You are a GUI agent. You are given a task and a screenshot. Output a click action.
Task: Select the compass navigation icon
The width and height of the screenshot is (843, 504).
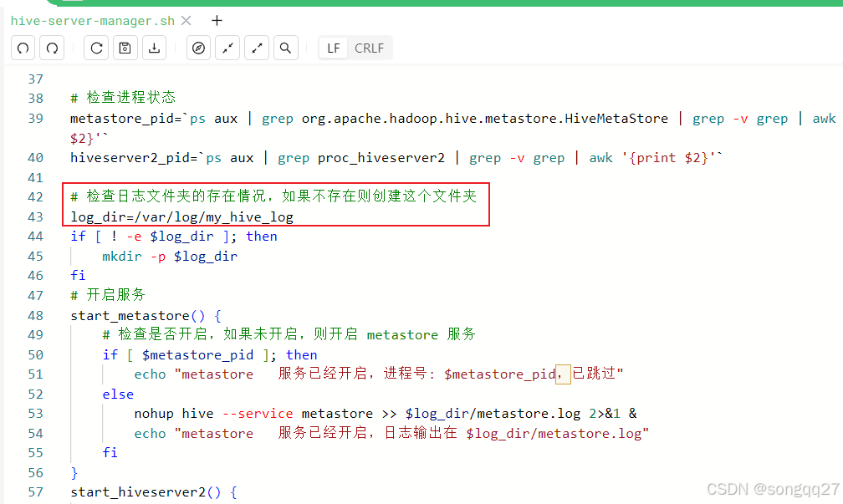(198, 48)
